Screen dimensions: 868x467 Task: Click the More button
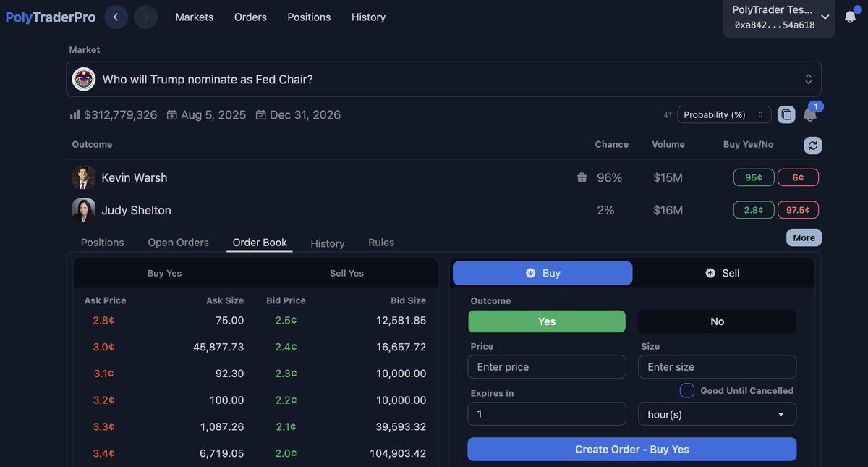coord(804,237)
